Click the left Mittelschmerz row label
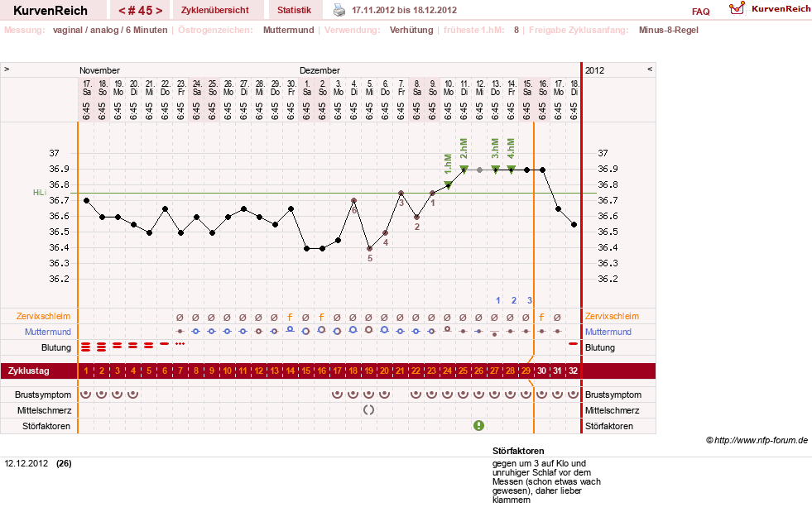 44,410
